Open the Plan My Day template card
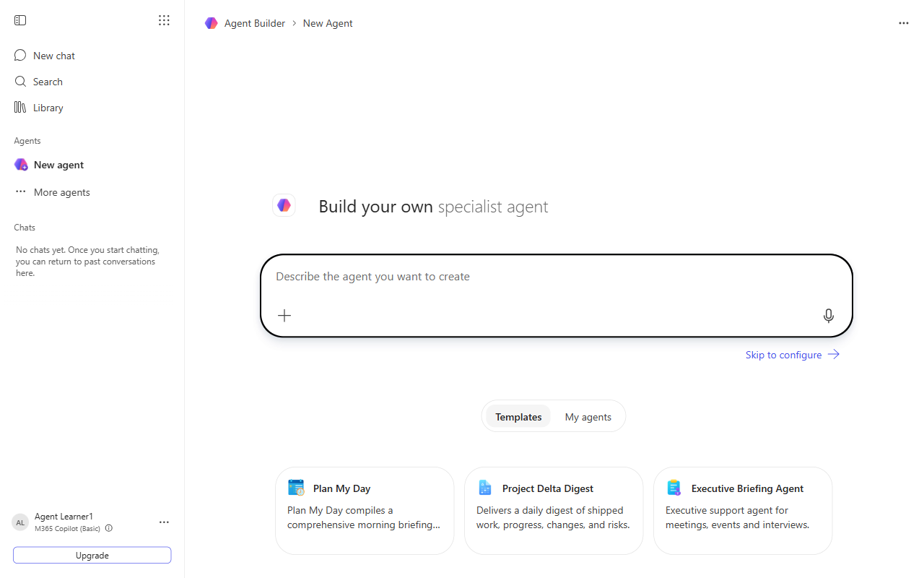This screenshot has height=578, width=924. pyautogui.click(x=365, y=510)
